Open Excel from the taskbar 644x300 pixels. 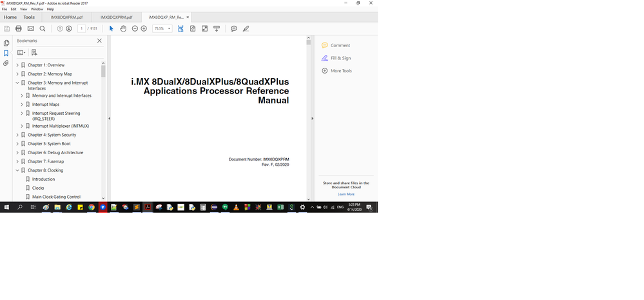click(x=280, y=207)
